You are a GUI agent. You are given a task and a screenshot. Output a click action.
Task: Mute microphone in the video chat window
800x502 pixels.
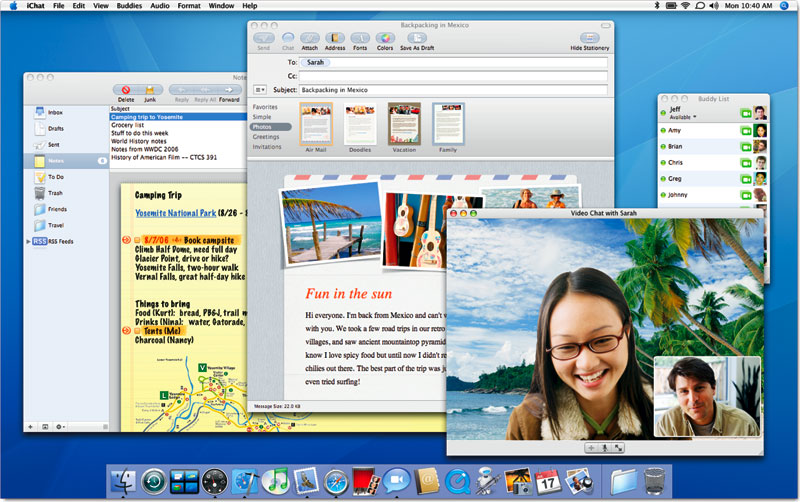[x=605, y=449]
